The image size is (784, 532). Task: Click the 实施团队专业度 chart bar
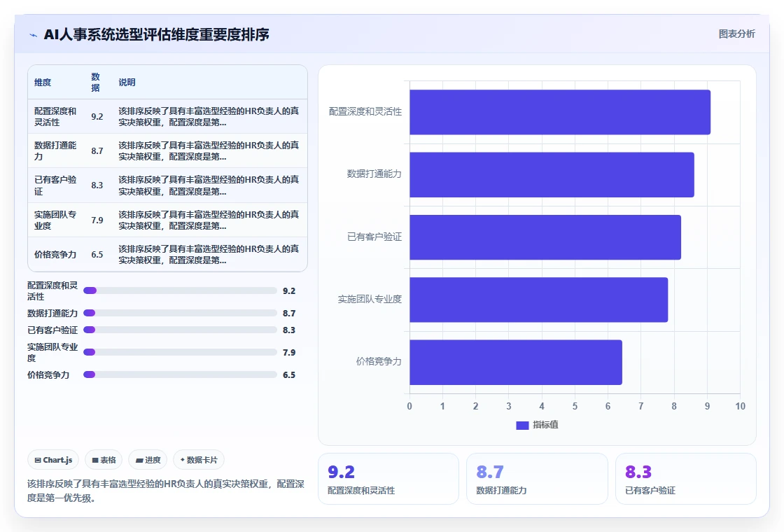[x=539, y=300]
